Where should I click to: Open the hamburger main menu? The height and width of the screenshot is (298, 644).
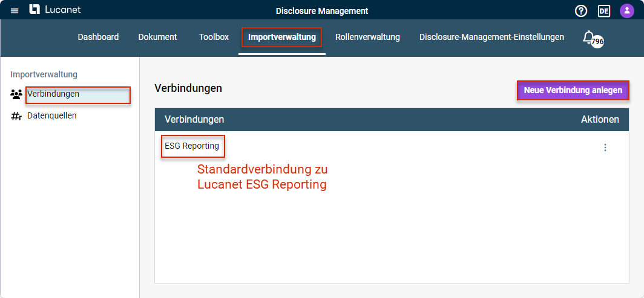click(x=15, y=11)
